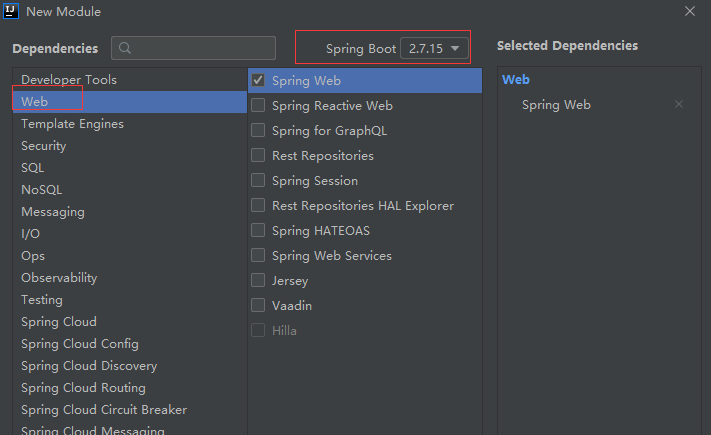Select the Web category
The image size is (711, 435).
130,102
